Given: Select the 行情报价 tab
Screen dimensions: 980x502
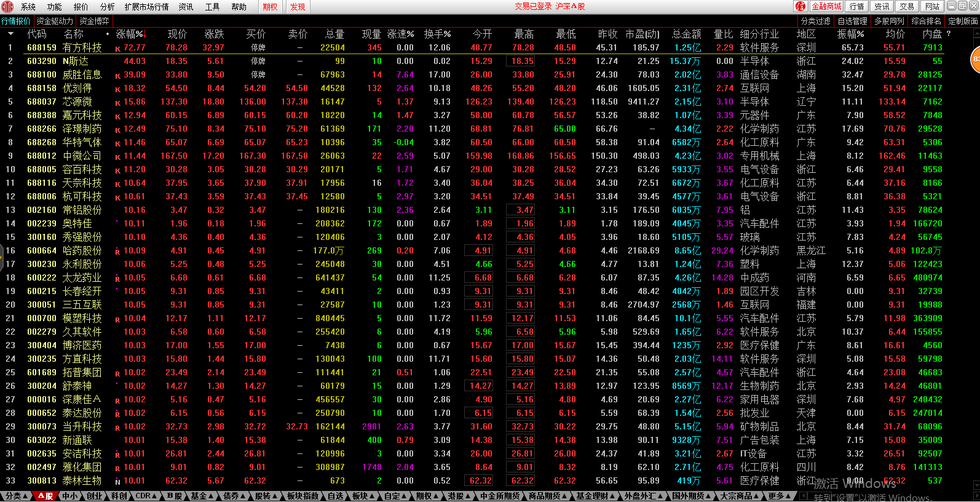Looking at the screenshot, I should pos(17,21).
